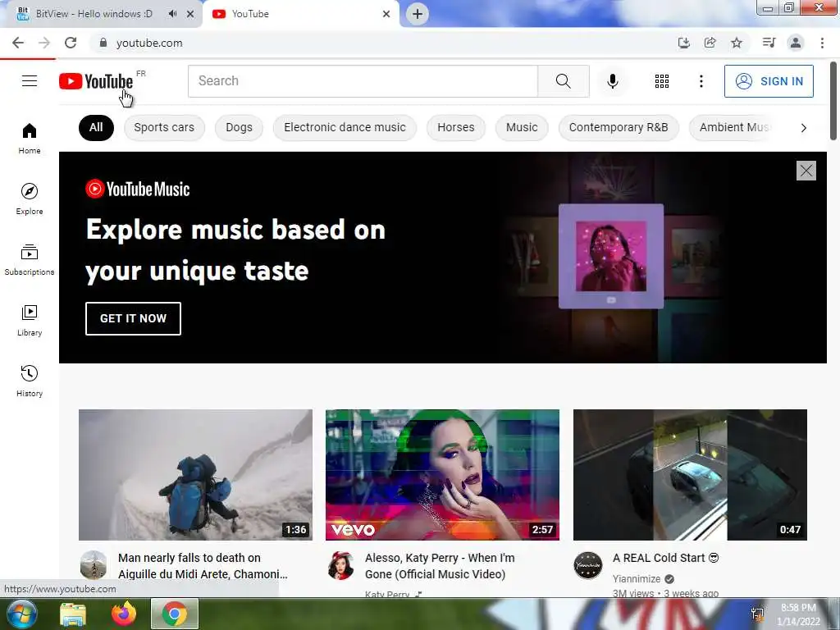Click the network tray icon
840x630 pixels.
pyautogui.click(x=757, y=614)
